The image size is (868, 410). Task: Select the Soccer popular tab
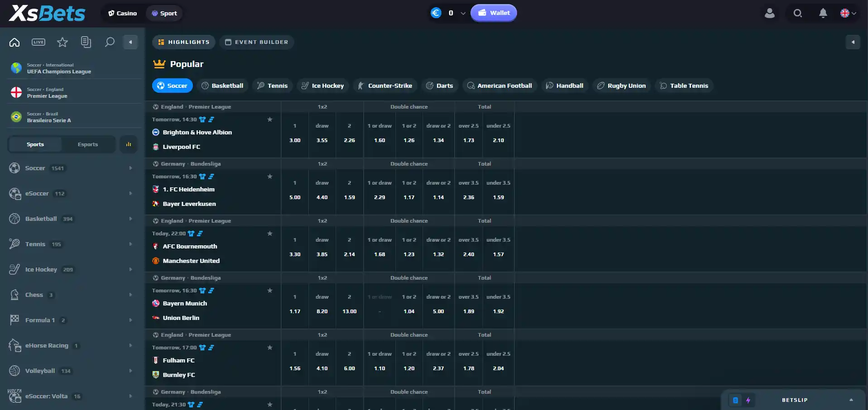173,86
